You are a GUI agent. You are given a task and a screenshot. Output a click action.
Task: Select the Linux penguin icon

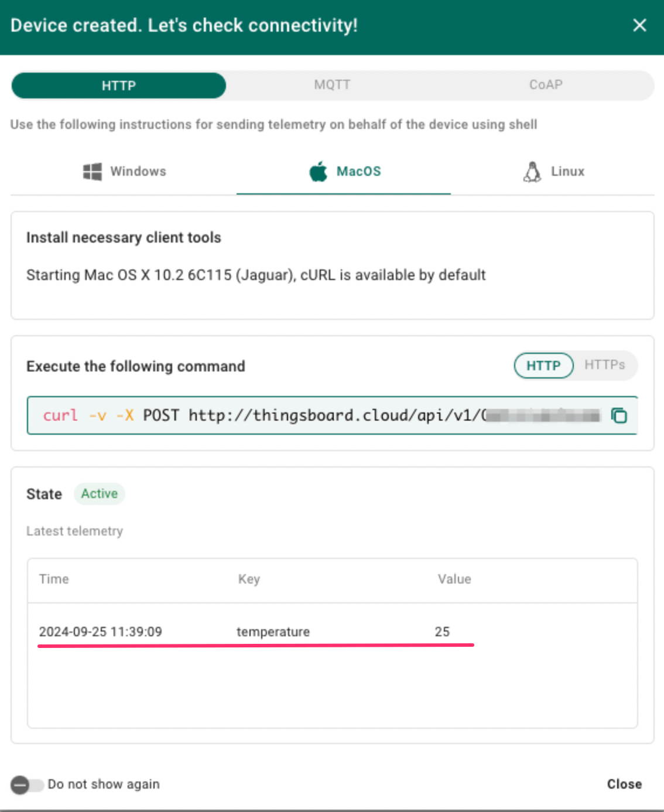532,172
